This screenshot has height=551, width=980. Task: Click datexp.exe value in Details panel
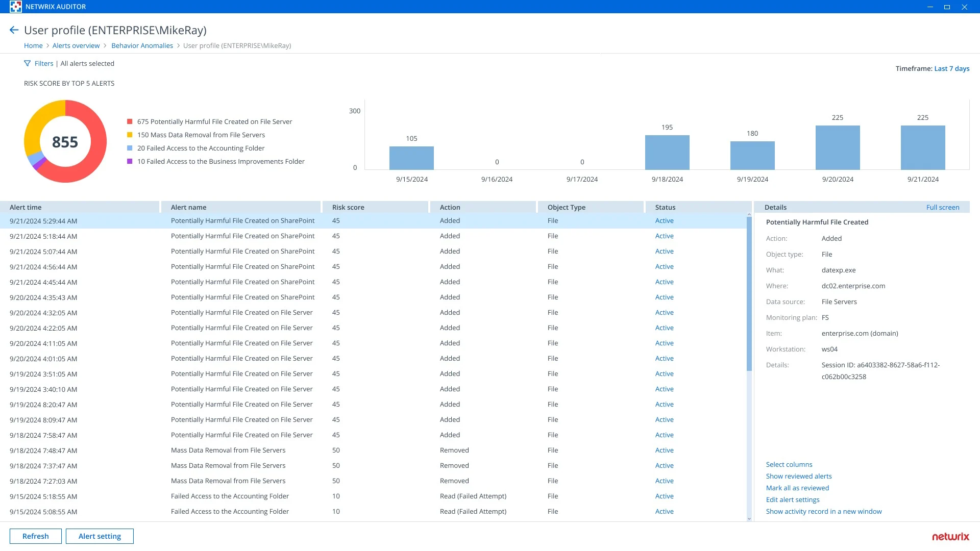839,270
